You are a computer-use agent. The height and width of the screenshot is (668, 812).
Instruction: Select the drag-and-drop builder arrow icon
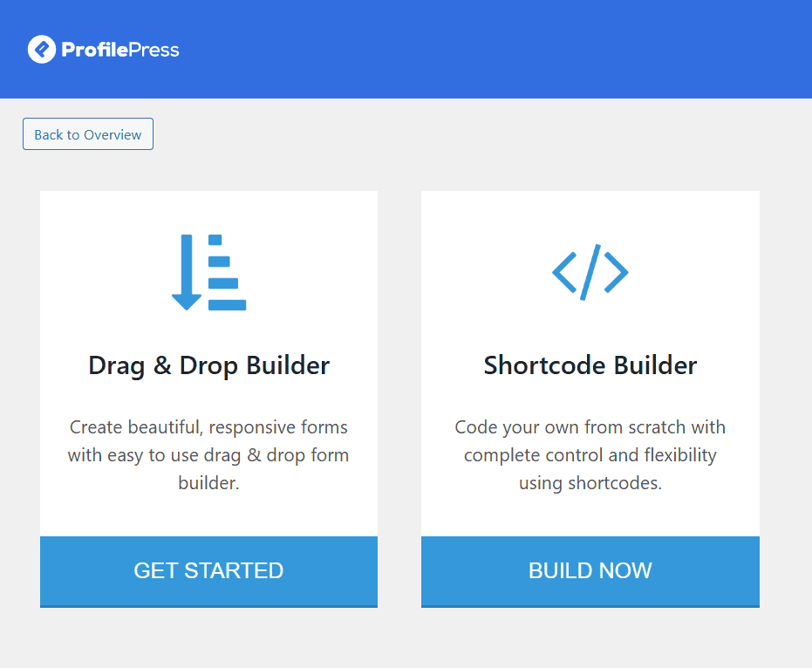[208, 272]
